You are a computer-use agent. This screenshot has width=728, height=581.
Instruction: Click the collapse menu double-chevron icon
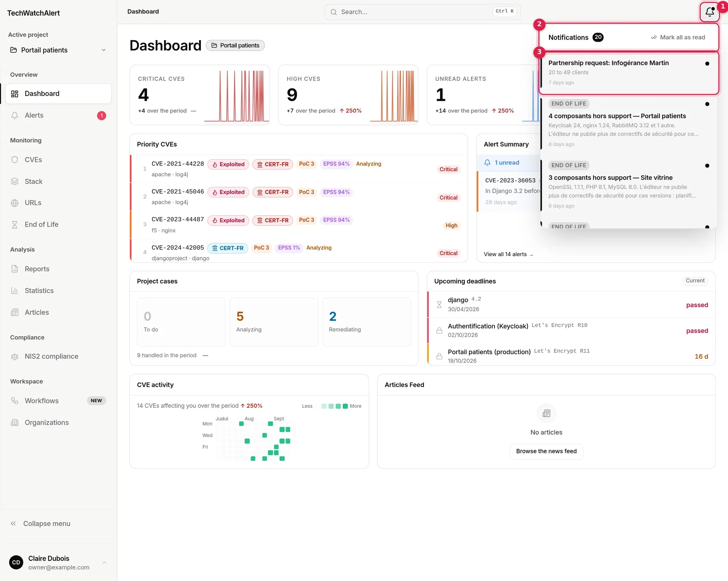[x=13, y=524]
